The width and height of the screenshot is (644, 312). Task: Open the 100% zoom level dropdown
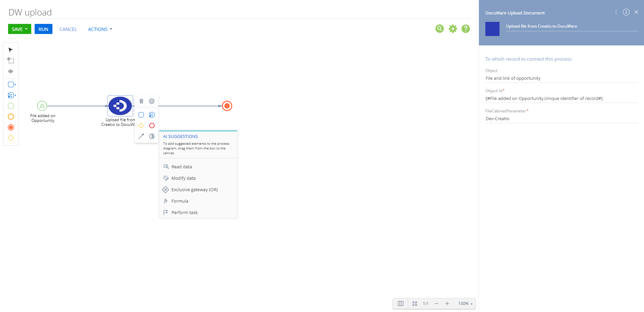(465, 304)
